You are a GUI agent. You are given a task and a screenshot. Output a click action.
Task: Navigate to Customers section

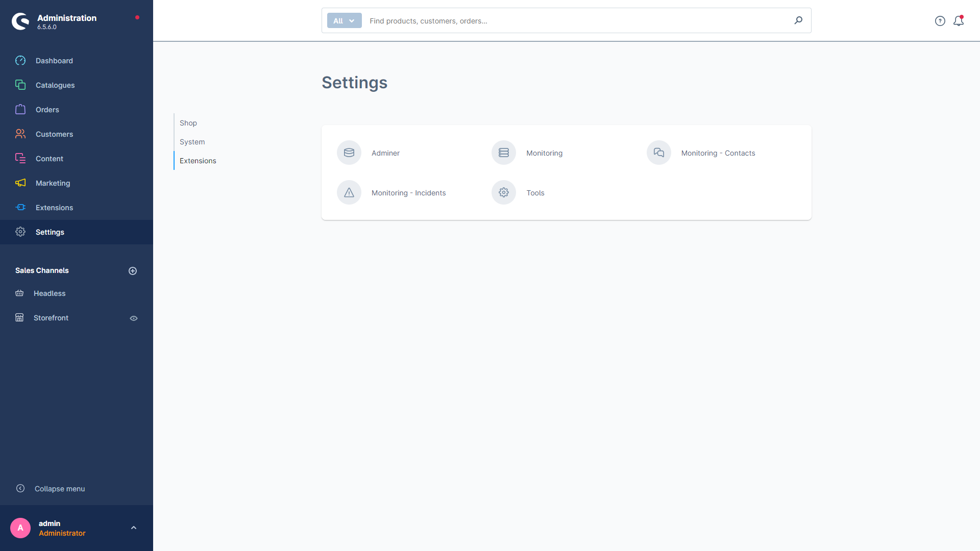[54, 134]
